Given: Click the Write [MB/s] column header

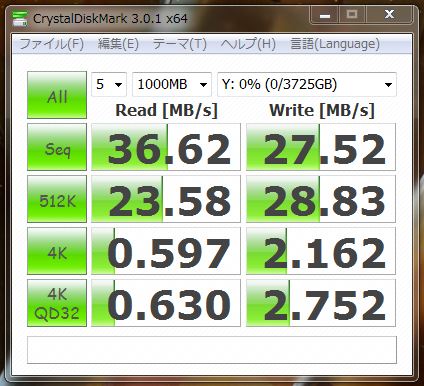Looking at the screenshot, I should coord(322,110).
